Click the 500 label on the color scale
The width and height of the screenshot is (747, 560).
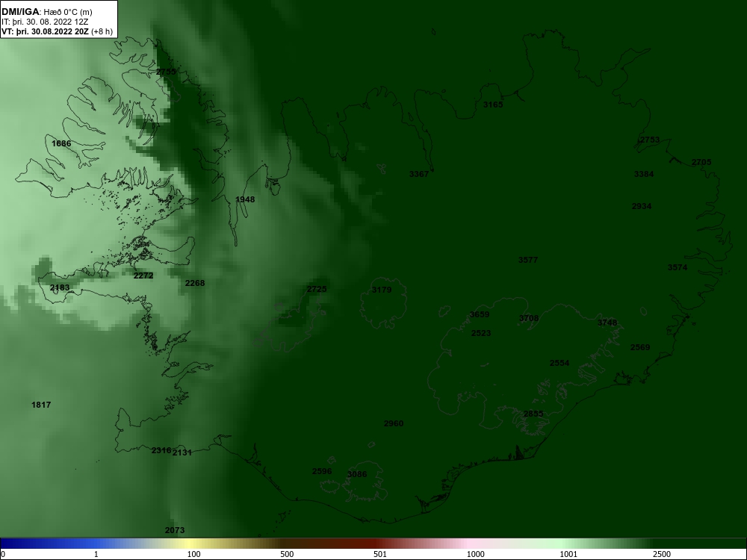pyautogui.click(x=287, y=554)
